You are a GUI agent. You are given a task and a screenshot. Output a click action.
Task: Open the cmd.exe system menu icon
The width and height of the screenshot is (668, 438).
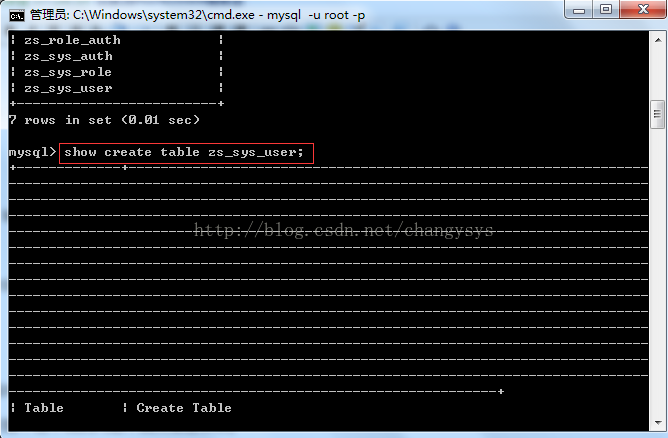(17, 16)
